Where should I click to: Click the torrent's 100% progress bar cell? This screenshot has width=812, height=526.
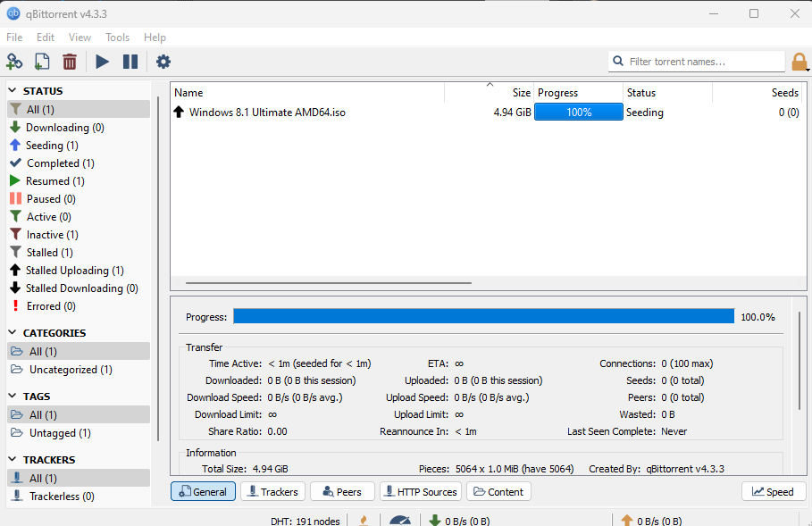(x=579, y=112)
